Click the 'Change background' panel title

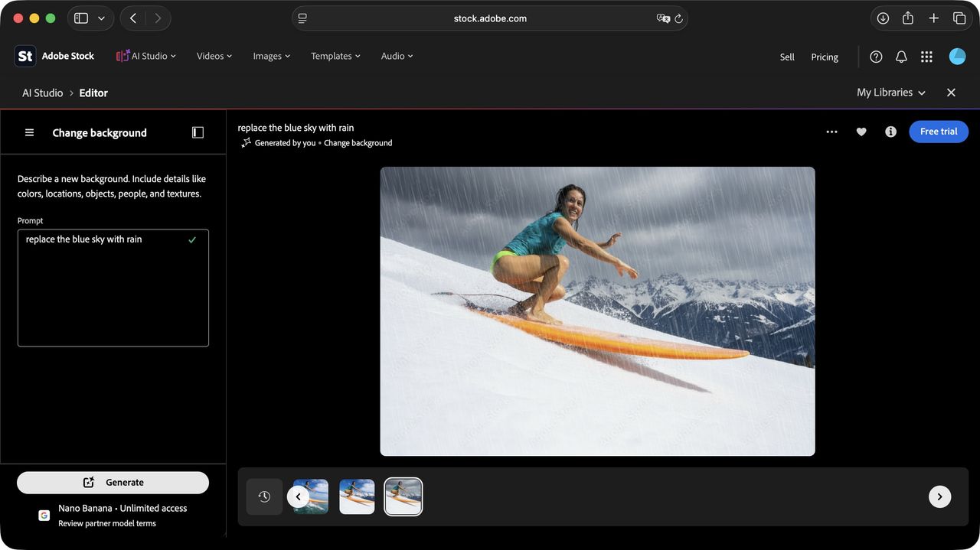pos(100,132)
